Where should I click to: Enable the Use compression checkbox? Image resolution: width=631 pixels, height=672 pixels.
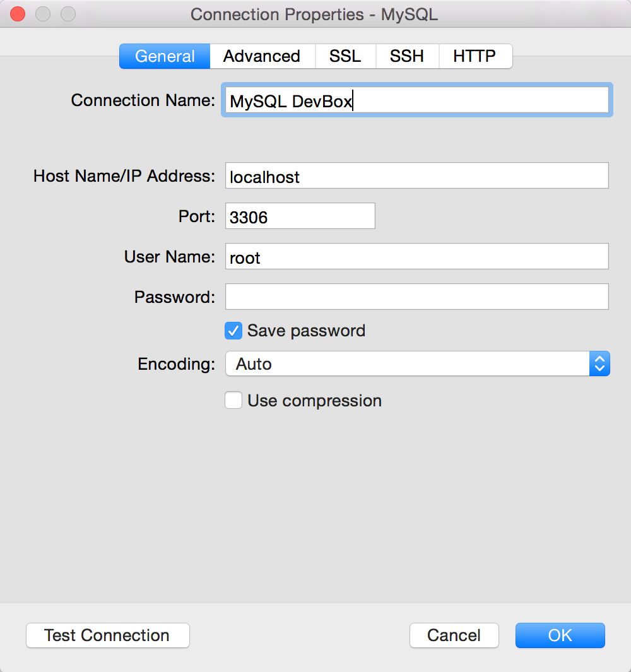pos(233,401)
